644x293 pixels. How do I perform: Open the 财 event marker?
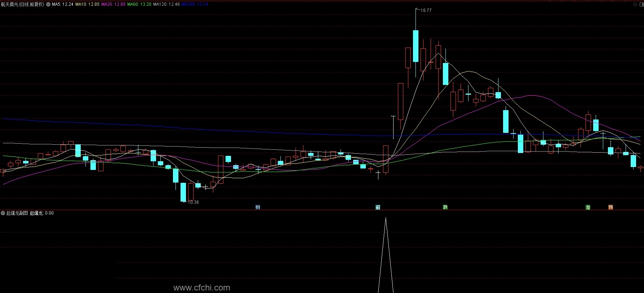coord(258,207)
